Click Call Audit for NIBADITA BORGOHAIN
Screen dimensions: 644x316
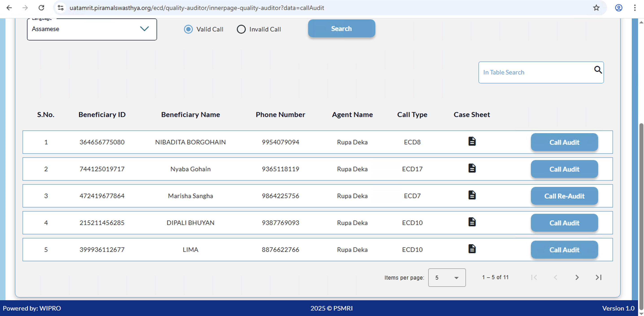tap(564, 142)
